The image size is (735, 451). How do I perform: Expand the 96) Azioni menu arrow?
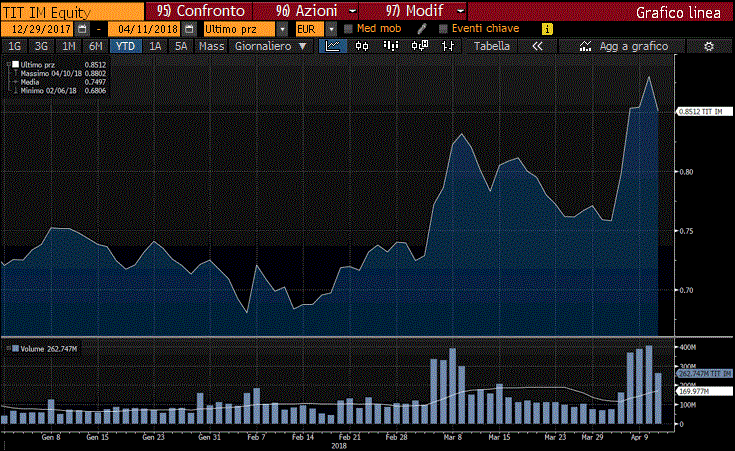point(353,11)
